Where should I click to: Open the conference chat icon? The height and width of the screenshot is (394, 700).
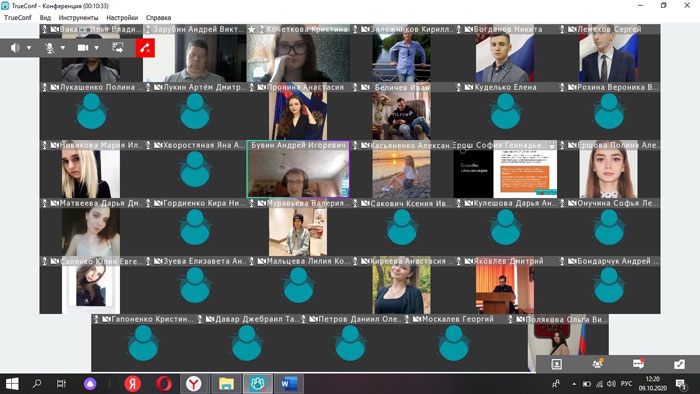pos(638,364)
